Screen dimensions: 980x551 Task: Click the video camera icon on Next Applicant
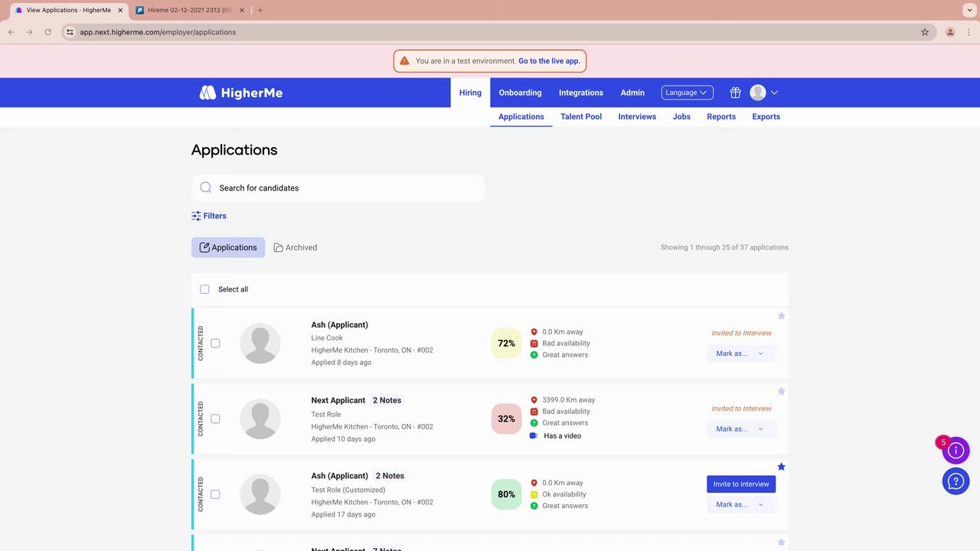[534, 435]
